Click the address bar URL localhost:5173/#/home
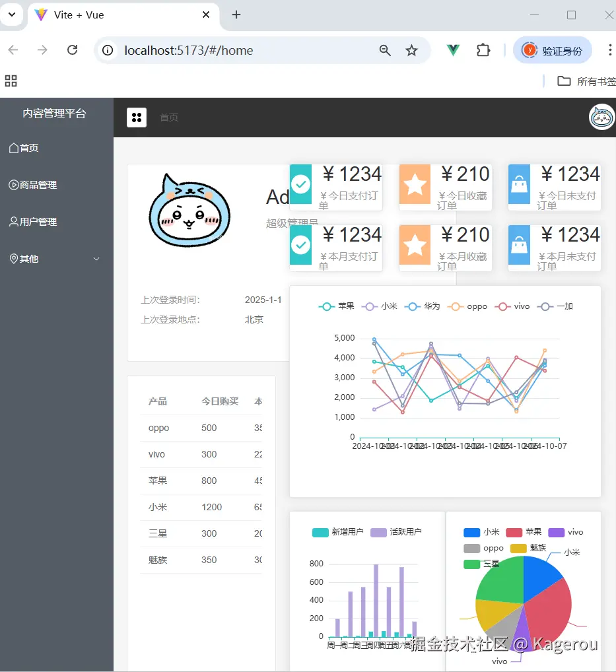Screen dimensions: 616x672 pos(189,51)
